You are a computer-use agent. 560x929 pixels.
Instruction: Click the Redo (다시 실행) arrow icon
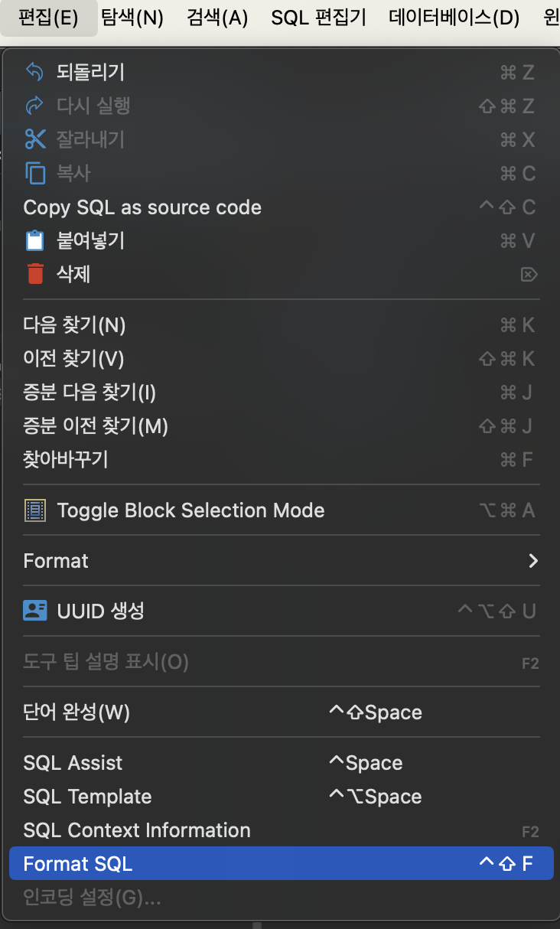(34, 106)
